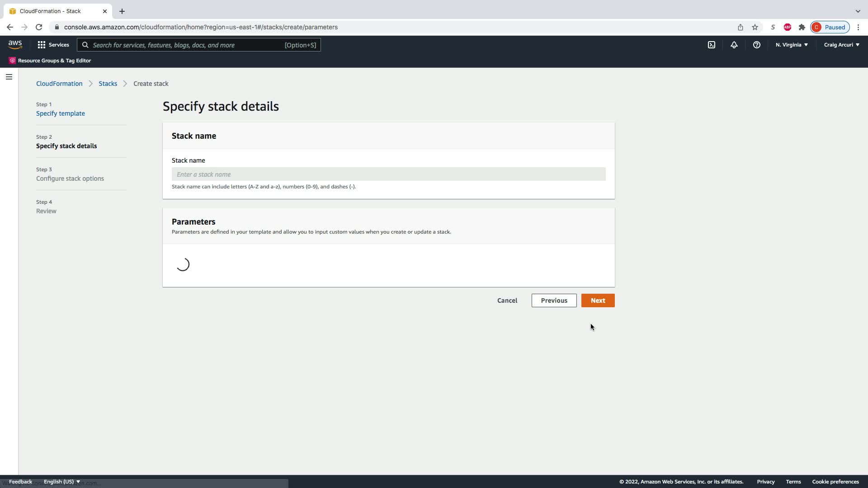868x488 pixels.
Task: Click the orange Next button
Action: [x=598, y=300]
